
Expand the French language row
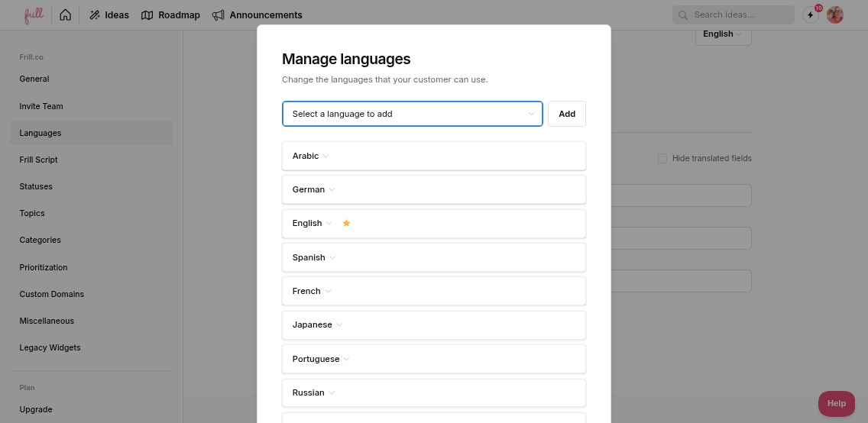(434, 291)
